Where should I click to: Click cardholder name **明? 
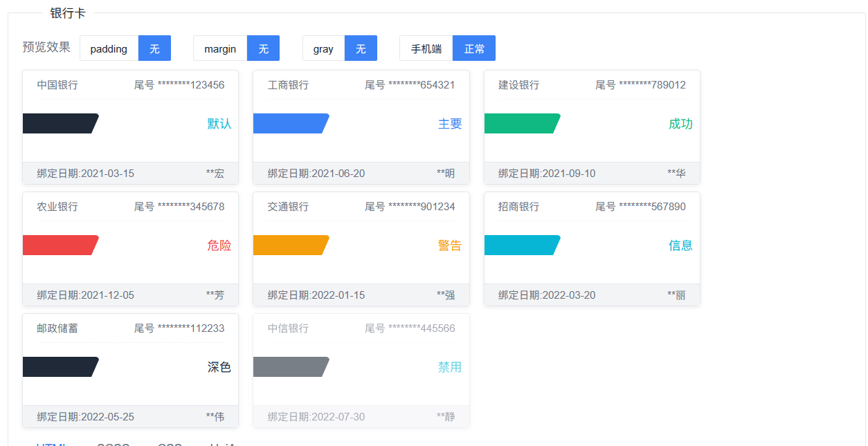[446, 174]
